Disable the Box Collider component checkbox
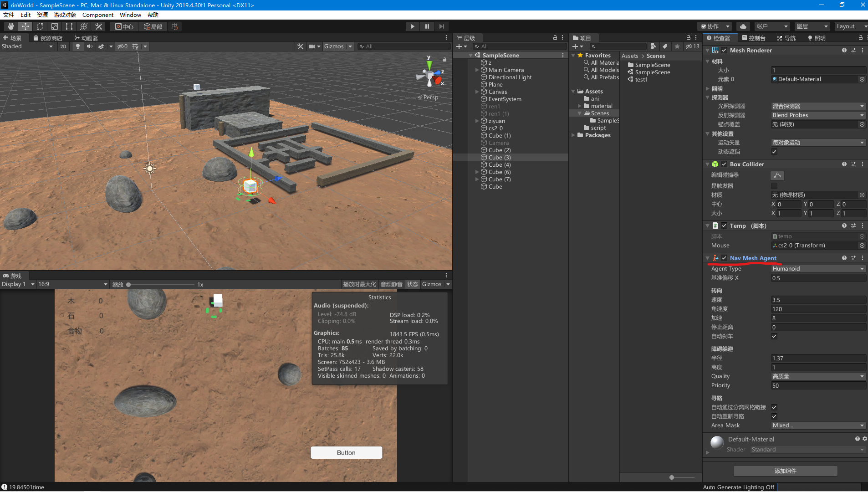 (724, 164)
